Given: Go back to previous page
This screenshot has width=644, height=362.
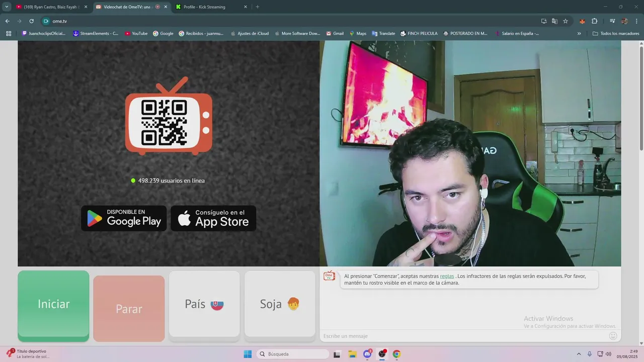Looking at the screenshot, I should point(7,21).
